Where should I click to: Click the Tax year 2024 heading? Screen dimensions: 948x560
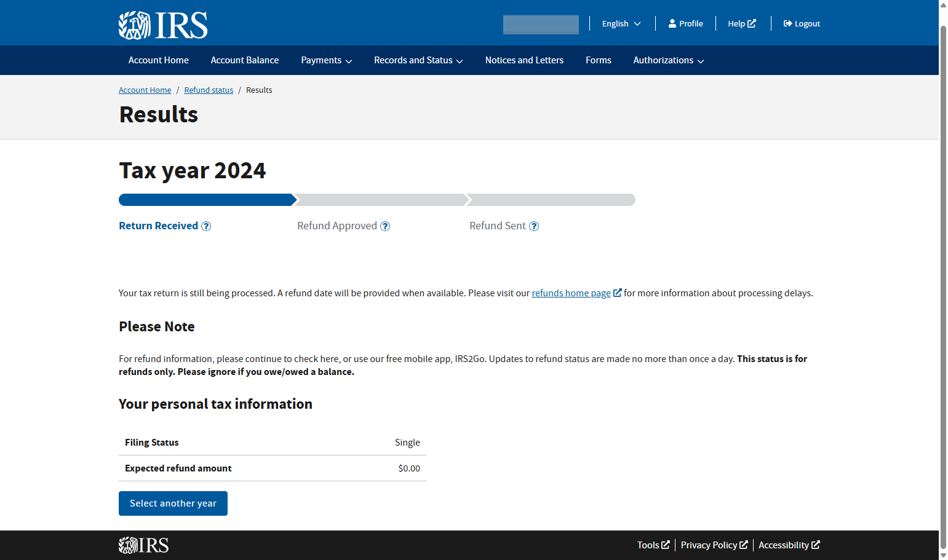coord(193,170)
